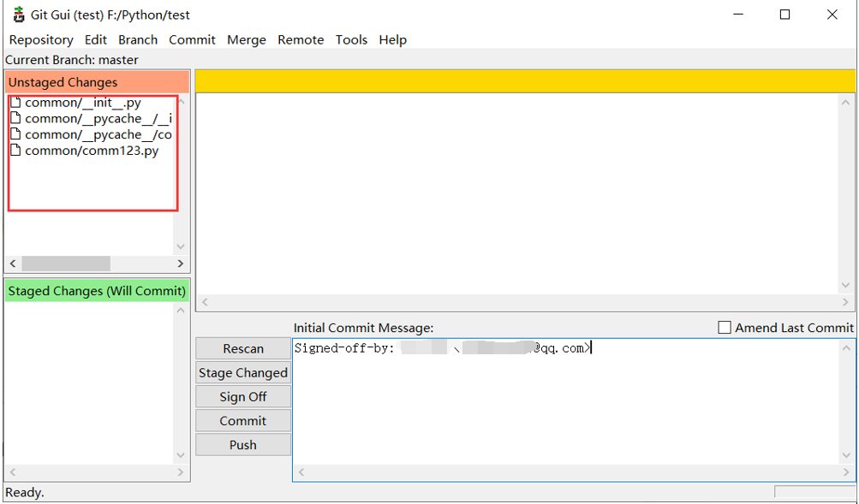Click the Stage Changed button

[x=242, y=373]
